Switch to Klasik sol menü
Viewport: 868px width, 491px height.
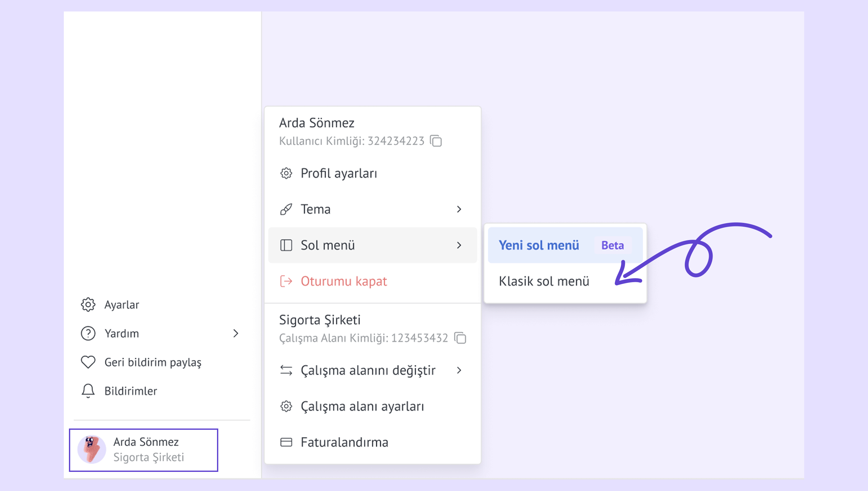pos(544,281)
